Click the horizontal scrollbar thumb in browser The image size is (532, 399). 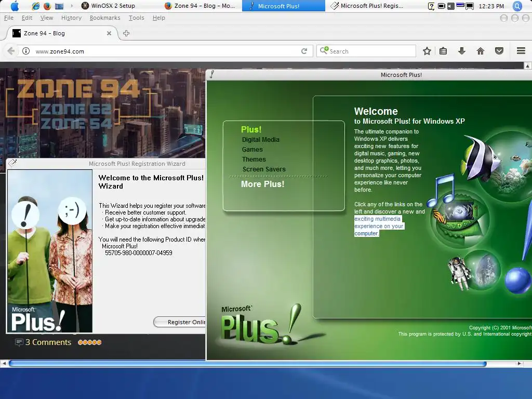(x=248, y=363)
